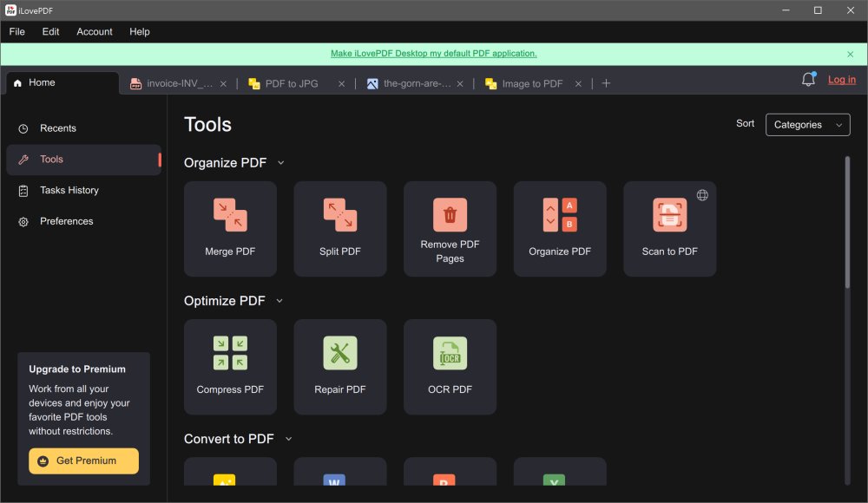Close the invoice-INV tab
The image size is (868, 503).
[x=223, y=83]
